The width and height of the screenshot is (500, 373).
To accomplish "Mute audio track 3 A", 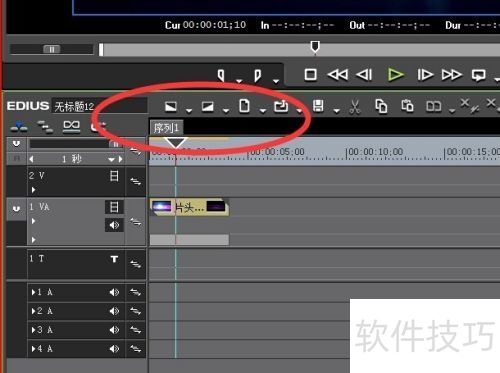I will point(114,330).
